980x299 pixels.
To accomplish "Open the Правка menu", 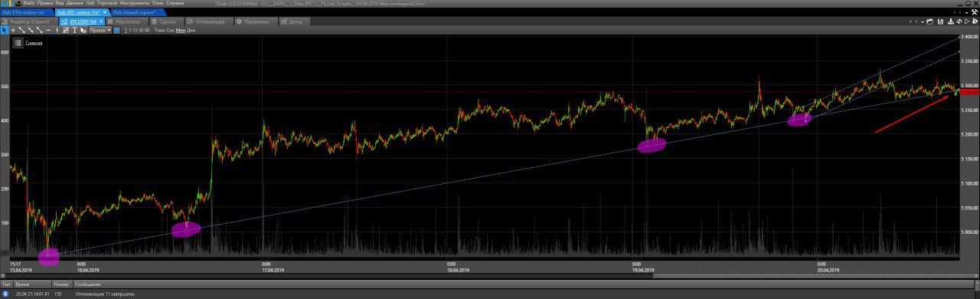I will (x=45, y=3).
